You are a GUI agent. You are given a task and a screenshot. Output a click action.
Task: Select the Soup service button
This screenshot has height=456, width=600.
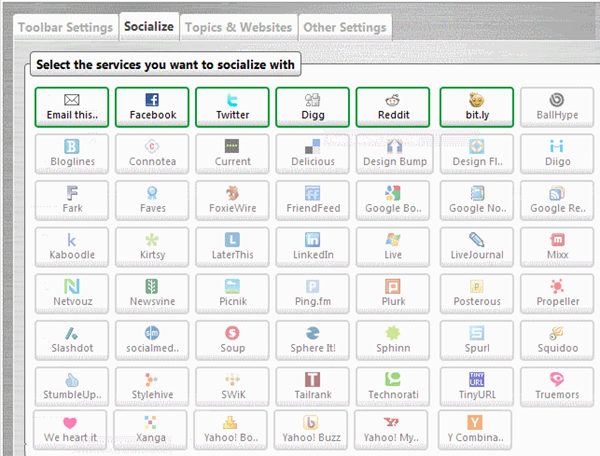pyautogui.click(x=233, y=340)
